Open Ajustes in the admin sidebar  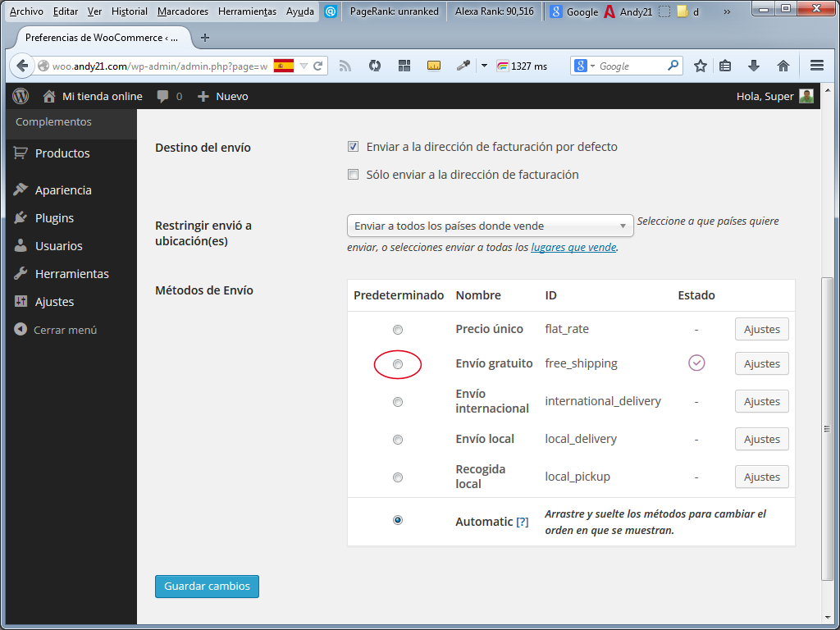click(x=55, y=302)
